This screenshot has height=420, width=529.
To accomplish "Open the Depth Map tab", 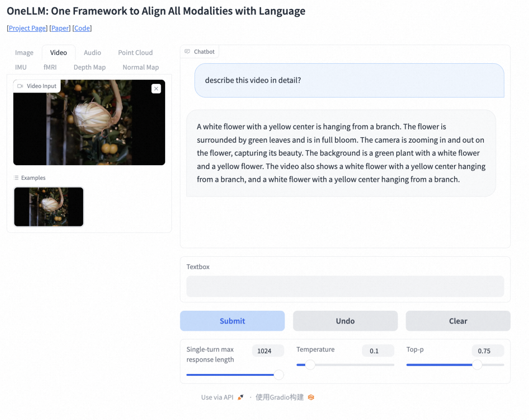I will tap(90, 67).
